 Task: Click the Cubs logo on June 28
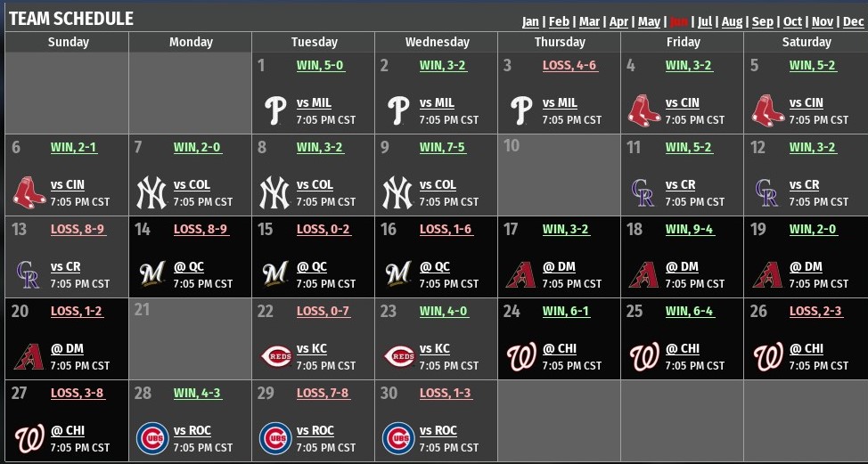pos(152,438)
